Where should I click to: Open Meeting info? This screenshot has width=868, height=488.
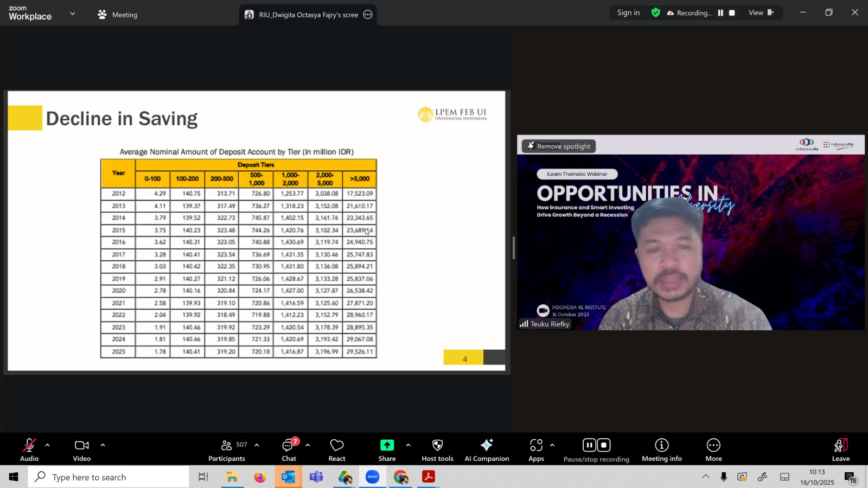661,450
